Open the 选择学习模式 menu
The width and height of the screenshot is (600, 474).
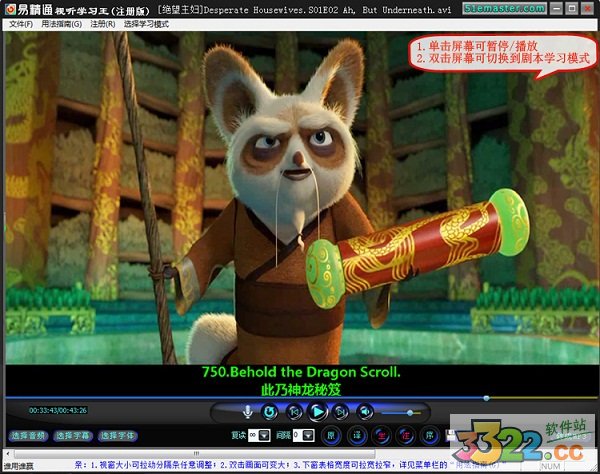146,24
